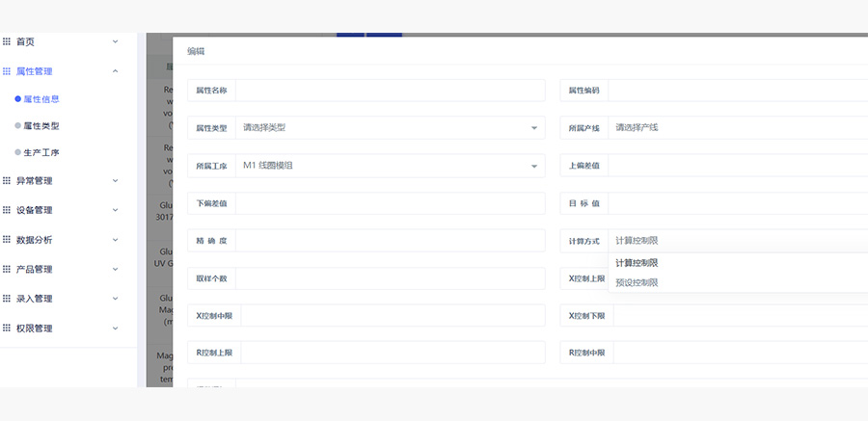The height and width of the screenshot is (421, 868).
Task: Go to 生产工序 sidebar item
Action: 41,152
